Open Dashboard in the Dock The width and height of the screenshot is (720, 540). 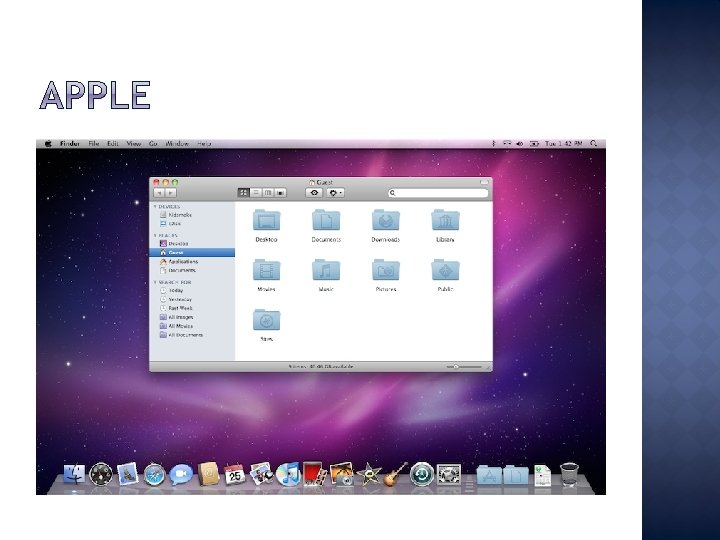(101, 474)
